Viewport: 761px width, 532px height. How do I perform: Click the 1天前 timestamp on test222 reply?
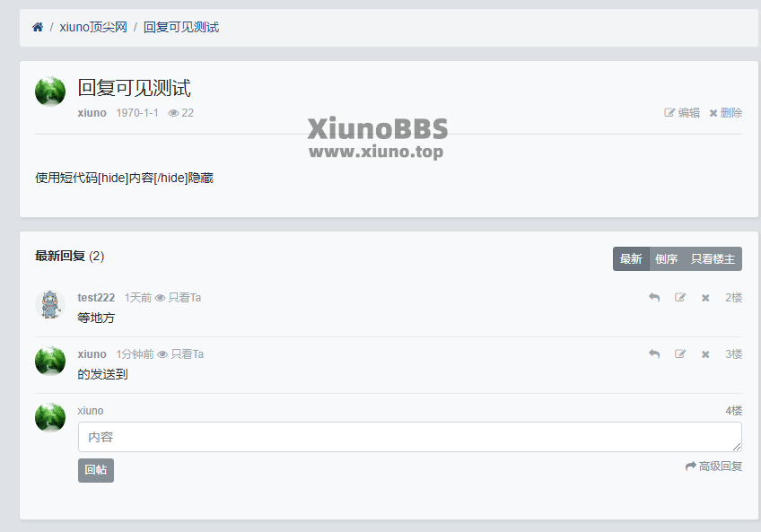click(x=138, y=298)
